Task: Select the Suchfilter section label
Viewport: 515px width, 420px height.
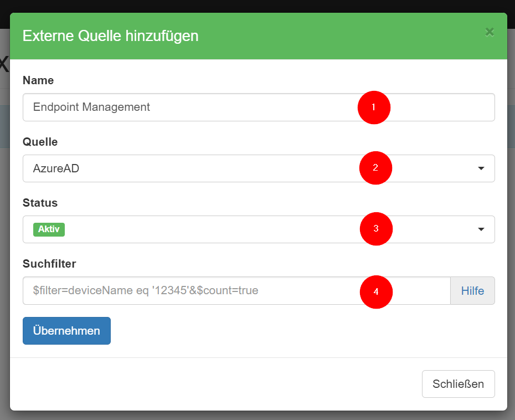Action: [x=49, y=264]
